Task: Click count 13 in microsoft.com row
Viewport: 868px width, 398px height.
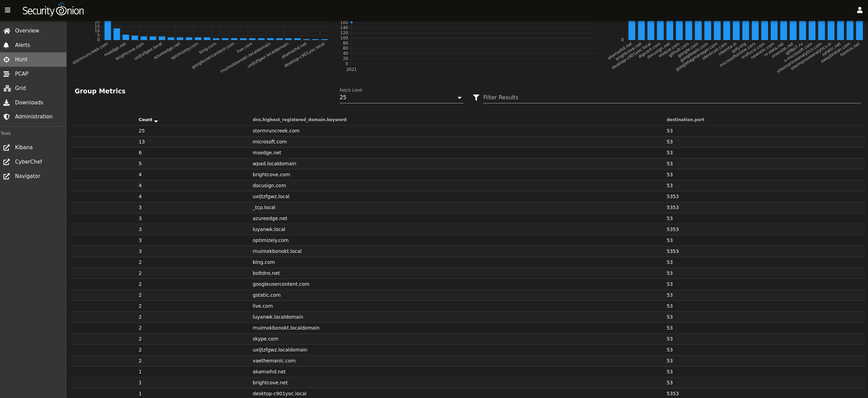Action: [141, 142]
